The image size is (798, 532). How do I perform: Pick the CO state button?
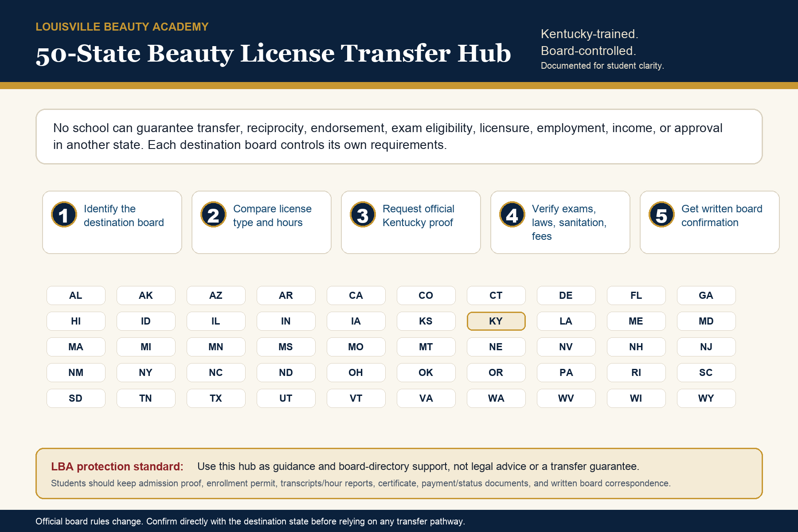click(426, 295)
